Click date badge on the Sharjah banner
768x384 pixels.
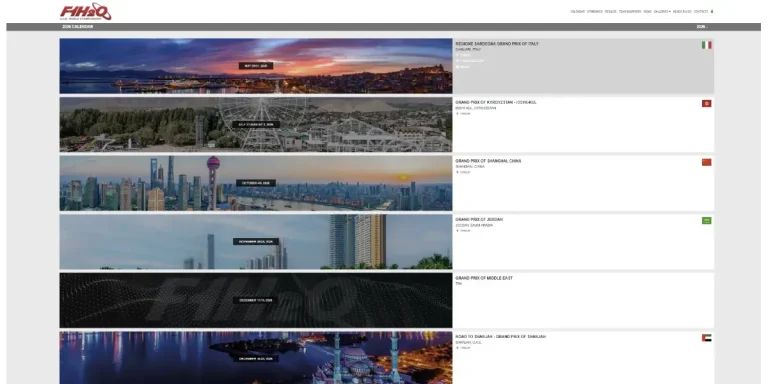256,359
